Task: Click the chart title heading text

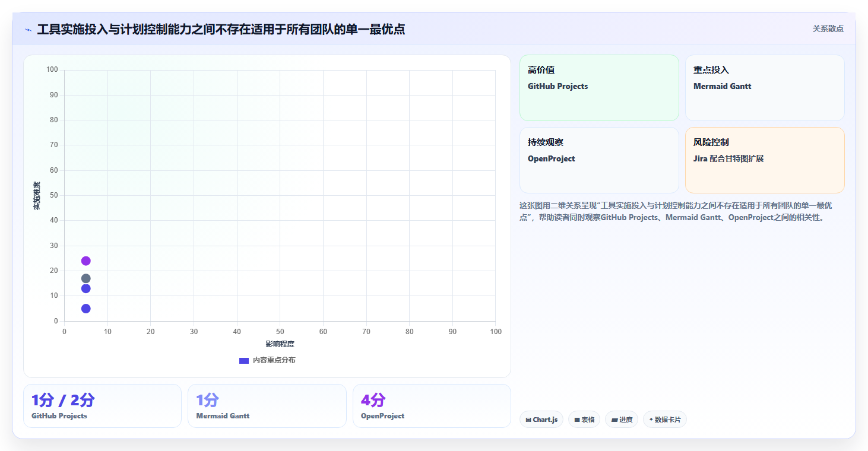Action: (221, 29)
